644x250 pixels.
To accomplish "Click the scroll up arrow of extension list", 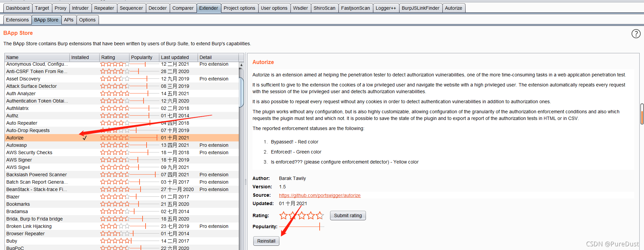I will [x=241, y=65].
